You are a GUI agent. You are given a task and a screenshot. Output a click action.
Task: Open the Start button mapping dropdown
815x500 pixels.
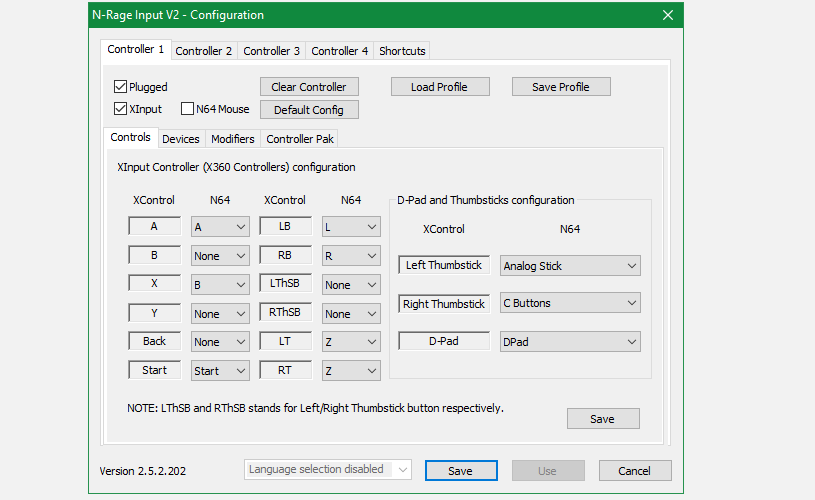click(x=220, y=371)
